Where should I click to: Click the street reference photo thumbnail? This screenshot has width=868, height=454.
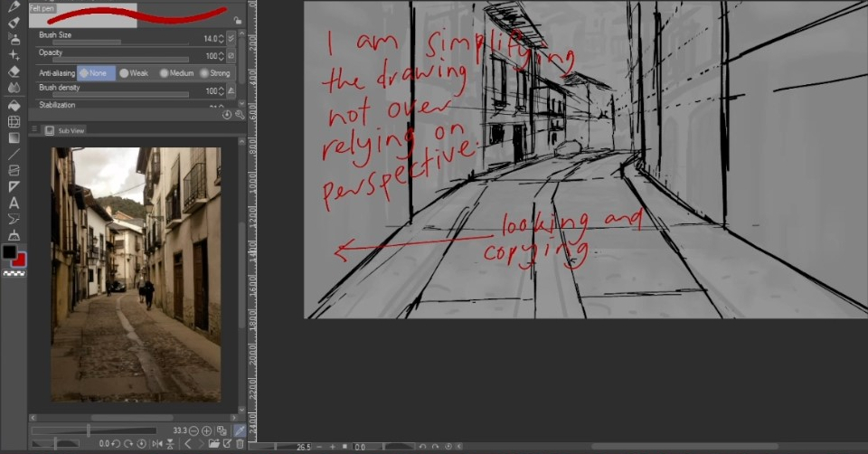pos(137,274)
